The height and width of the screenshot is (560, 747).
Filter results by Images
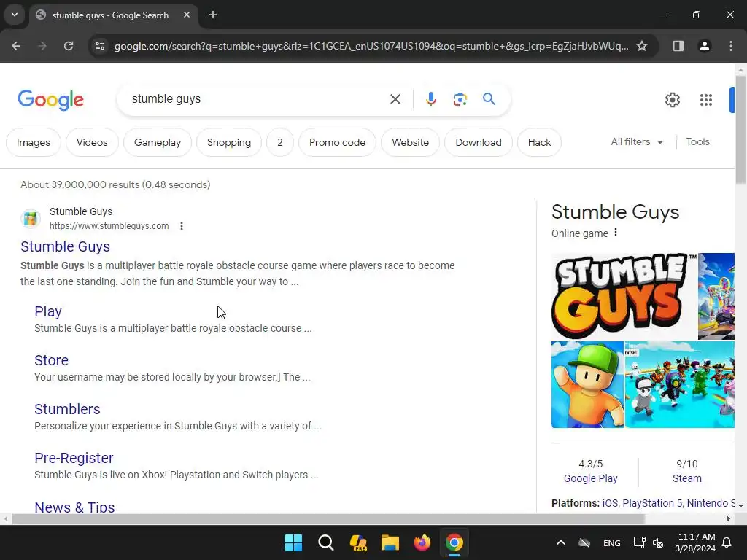(x=34, y=142)
